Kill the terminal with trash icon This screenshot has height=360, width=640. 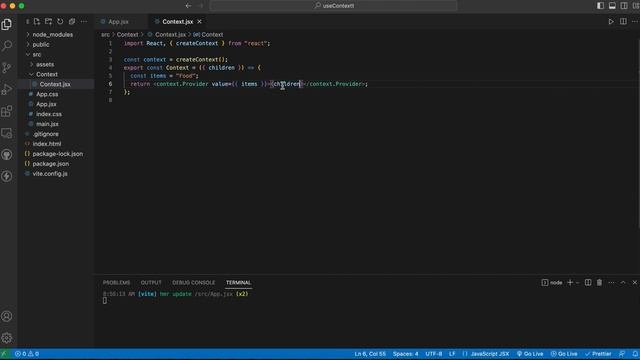[x=599, y=282]
